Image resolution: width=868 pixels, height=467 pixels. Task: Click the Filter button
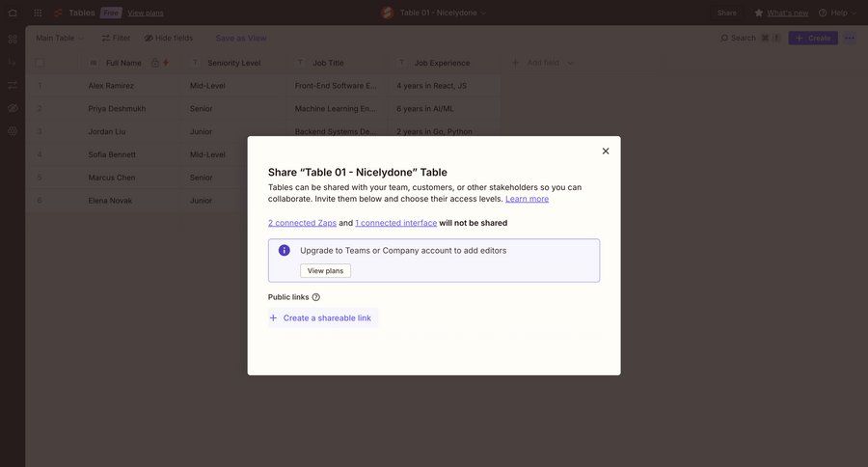117,39
